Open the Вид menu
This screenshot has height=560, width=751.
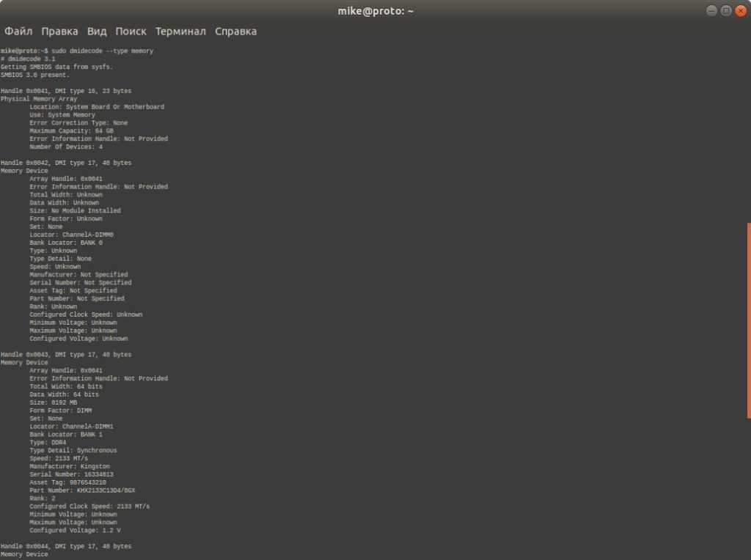[x=97, y=32]
